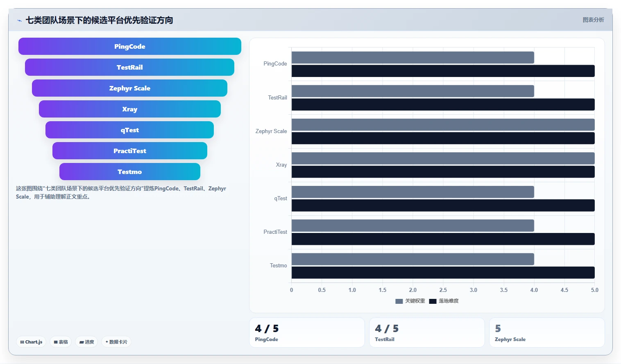The image size is (621, 364).
Task: Click the Zephyr Scale y-axis label
Action: 271,131
